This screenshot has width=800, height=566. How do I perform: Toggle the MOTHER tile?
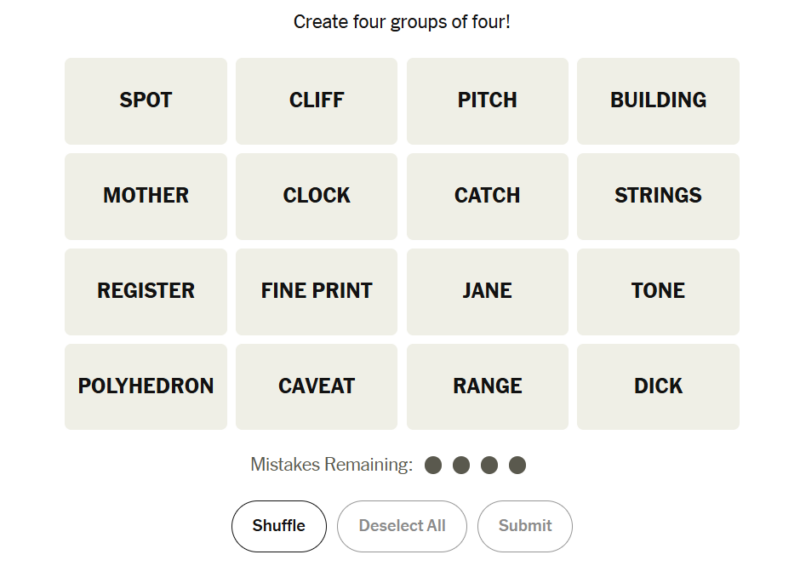click(x=146, y=196)
